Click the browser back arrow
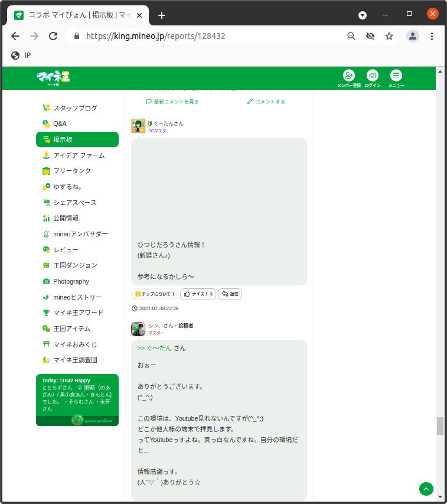 [x=15, y=36]
